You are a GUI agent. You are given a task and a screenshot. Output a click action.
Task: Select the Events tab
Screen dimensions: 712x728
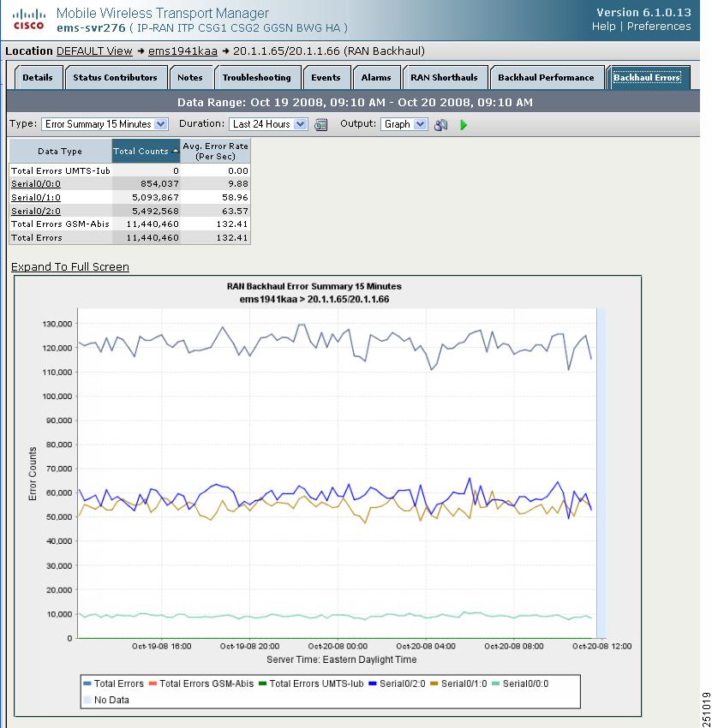(326, 78)
